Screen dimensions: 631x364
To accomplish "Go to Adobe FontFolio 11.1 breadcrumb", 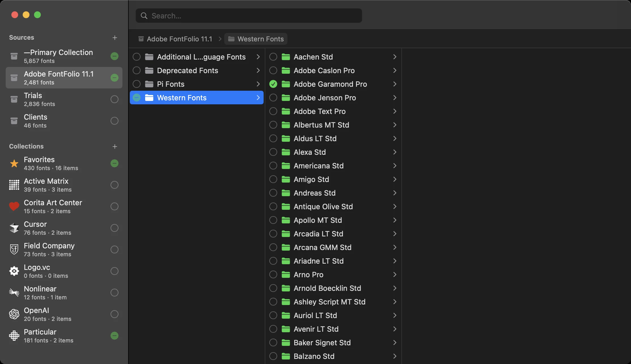I will (x=175, y=39).
